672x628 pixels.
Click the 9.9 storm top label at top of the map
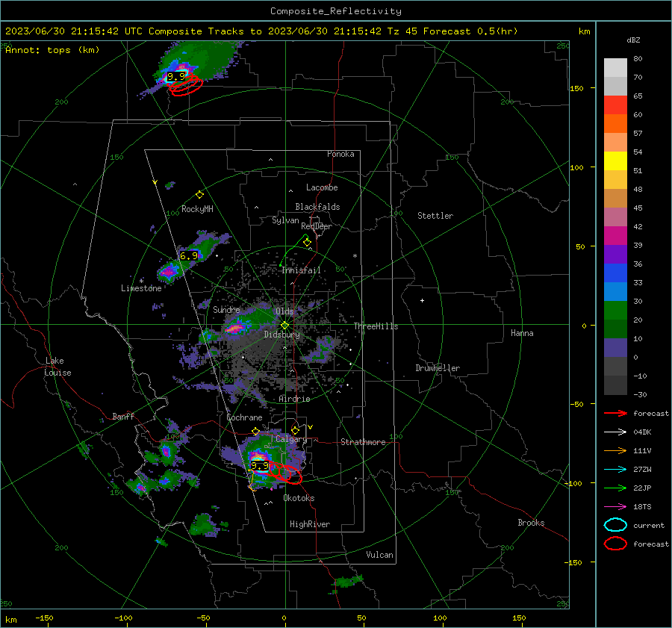(176, 77)
